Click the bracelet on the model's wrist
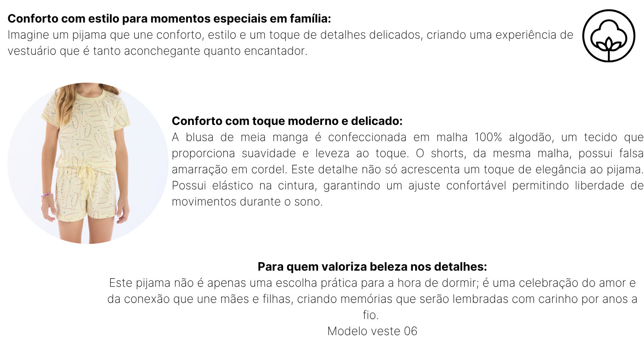644x358 pixels. [x=47, y=196]
